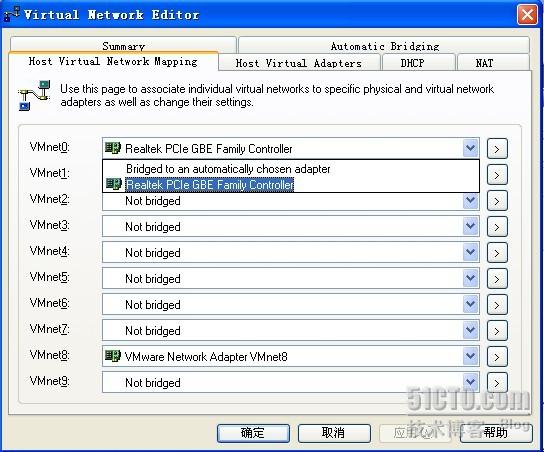544x452 pixels.
Task: Open VMnet0 settings arrow button
Action: point(497,149)
